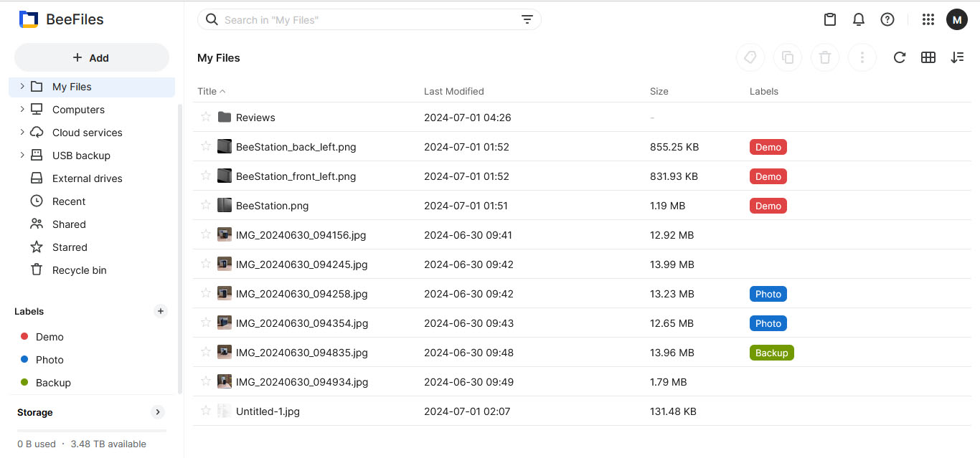Screen dimensions: 980x458
Task: Open the Recycle bin
Action: pos(79,270)
